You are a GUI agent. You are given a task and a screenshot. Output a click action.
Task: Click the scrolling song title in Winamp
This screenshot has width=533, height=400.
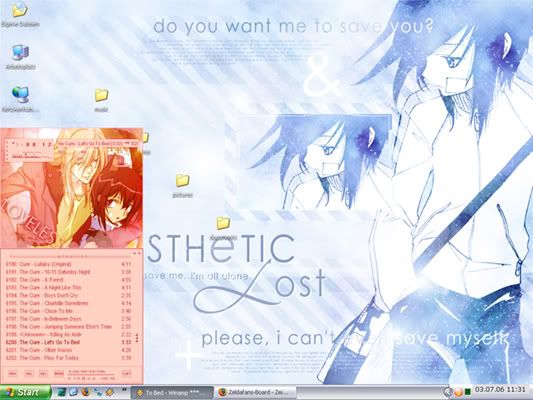[97, 144]
